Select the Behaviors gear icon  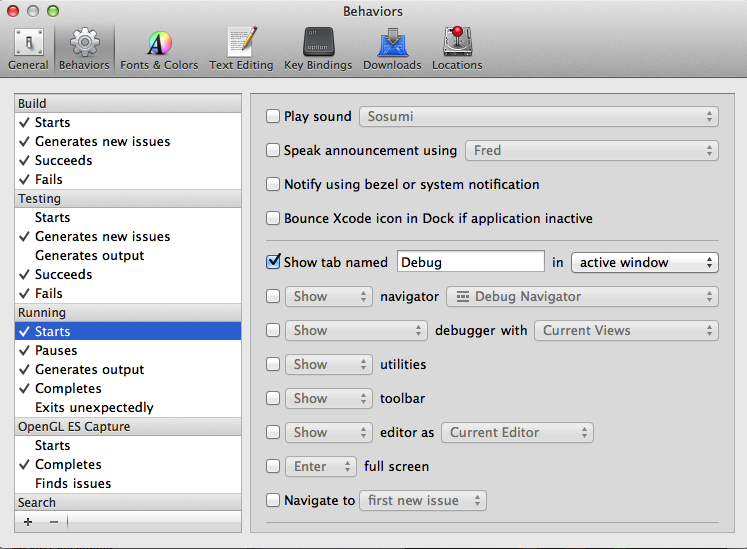pyautogui.click(x=84, y=50)
